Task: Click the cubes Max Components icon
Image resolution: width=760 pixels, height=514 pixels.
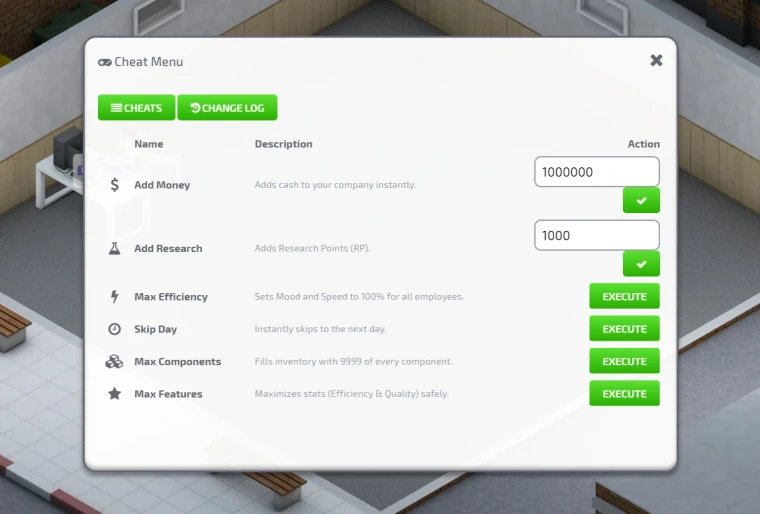Action: (114, 362)
